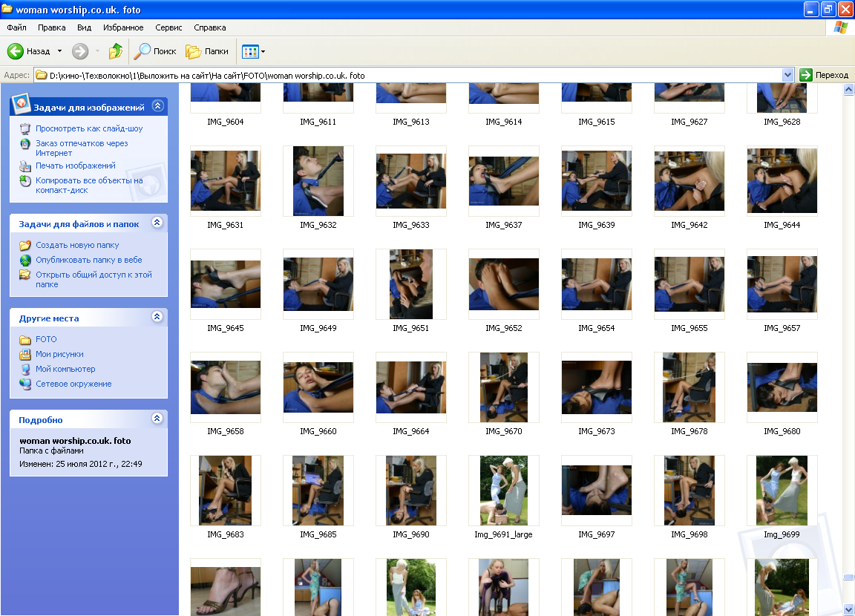Open the Forward history dropdown arrow
This screenshot has height=616, width=855.
click(x=98, y=51)
